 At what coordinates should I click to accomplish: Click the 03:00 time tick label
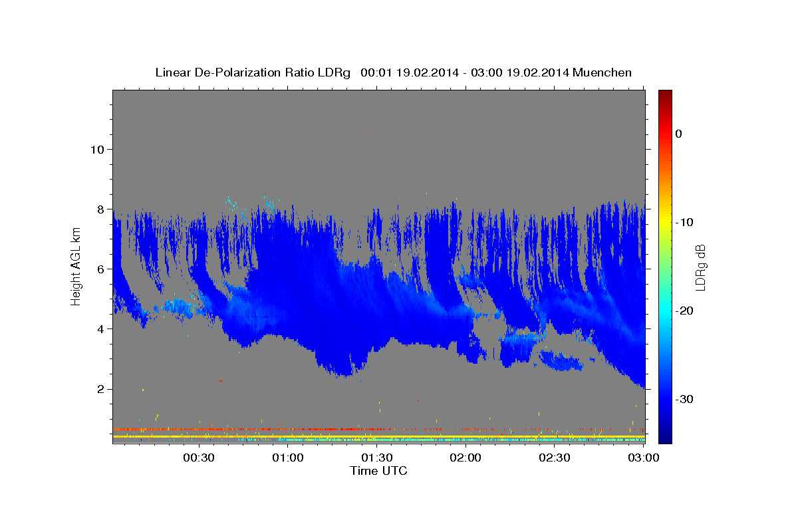click(643, 458)
